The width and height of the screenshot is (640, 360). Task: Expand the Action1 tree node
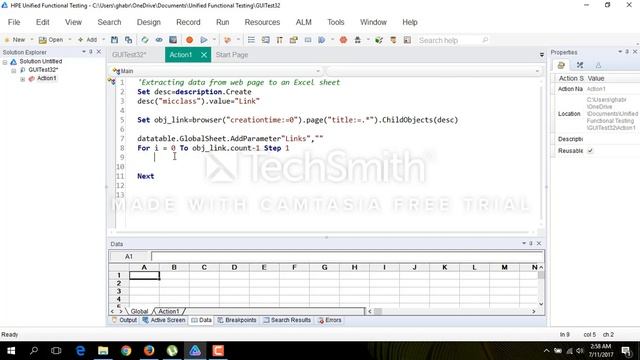pos(22,79)
